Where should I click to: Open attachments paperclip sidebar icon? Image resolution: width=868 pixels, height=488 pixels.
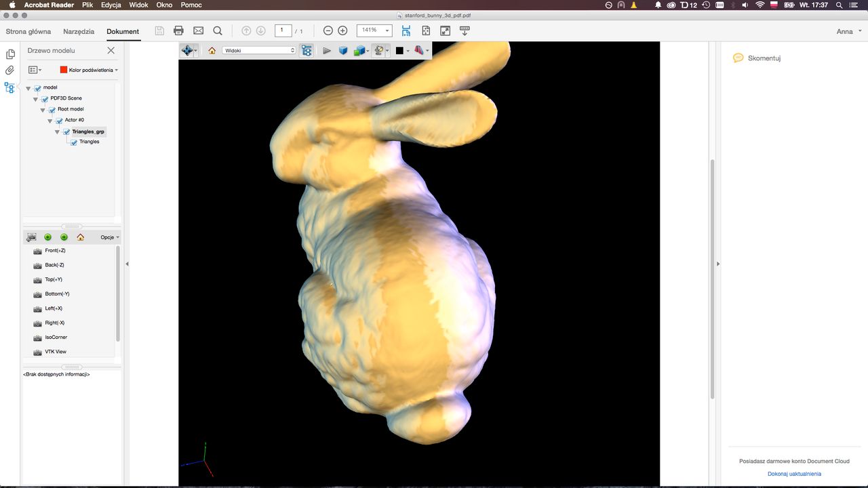[x=9, y=70]
